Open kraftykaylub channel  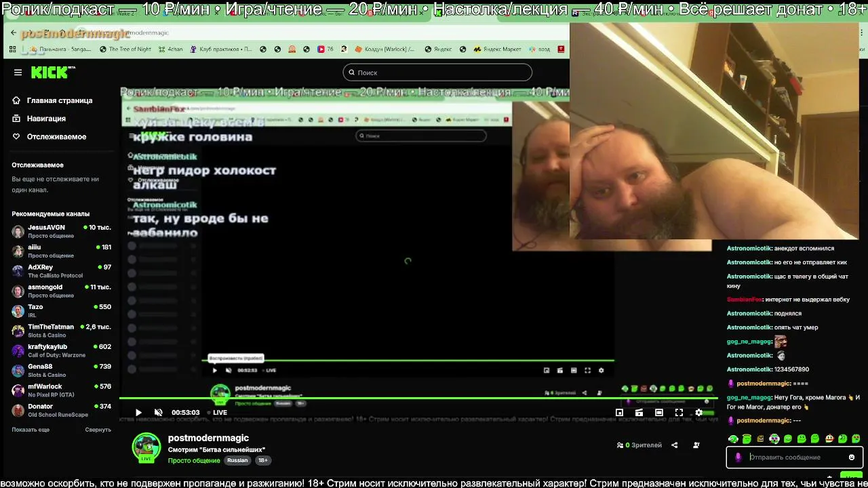(61, 350)
